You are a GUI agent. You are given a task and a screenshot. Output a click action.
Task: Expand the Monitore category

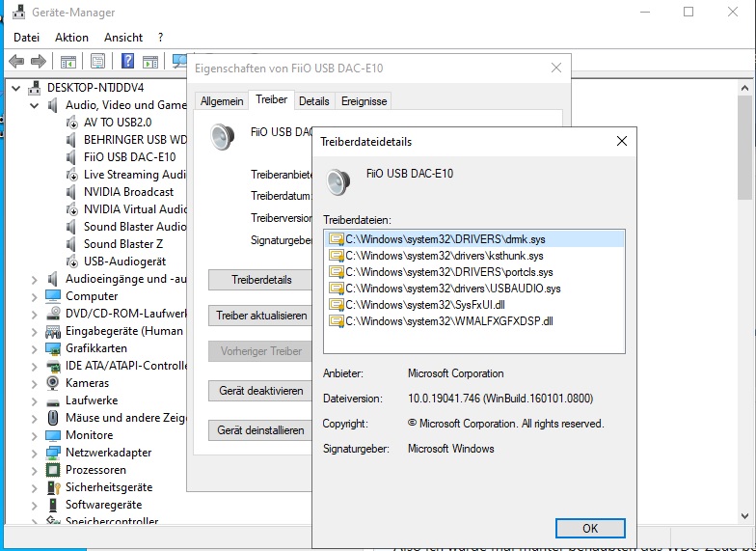coord(35,436)
